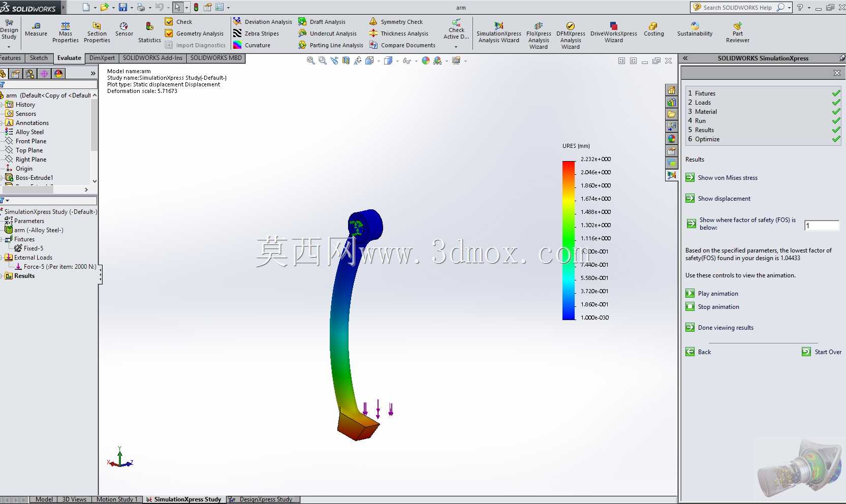Run Undercut Analysis
Image resolution: width=846 pixels, height=504 pixels.
click(x=327, y=34)
